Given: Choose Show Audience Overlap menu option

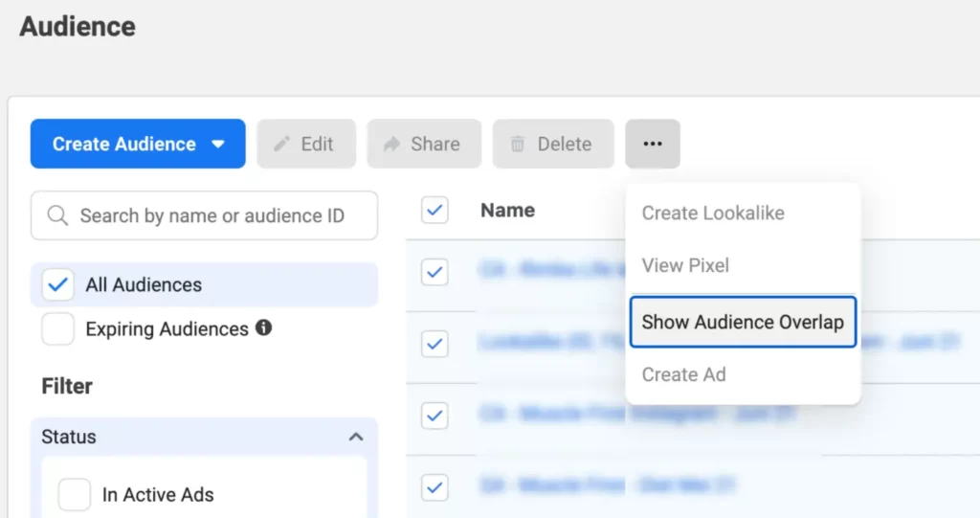Looking at the screenshot, I should click(x=743, y=322).
